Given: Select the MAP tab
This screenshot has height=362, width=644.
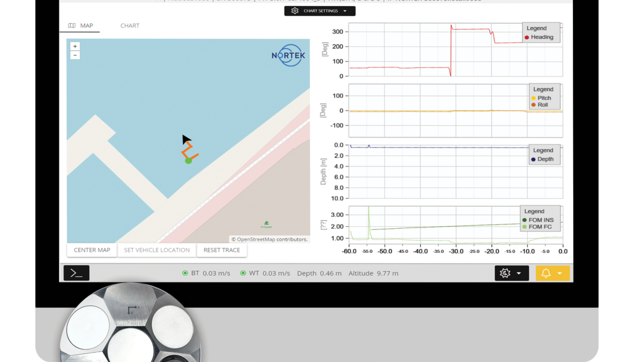Looking at the screenshot, I should coord(86,25).
